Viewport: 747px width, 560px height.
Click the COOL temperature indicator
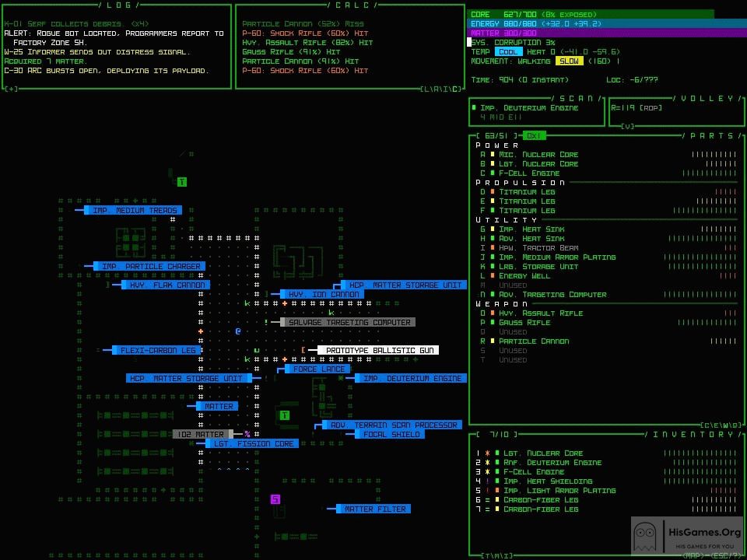pyautogui.click(x=508, y=51)
